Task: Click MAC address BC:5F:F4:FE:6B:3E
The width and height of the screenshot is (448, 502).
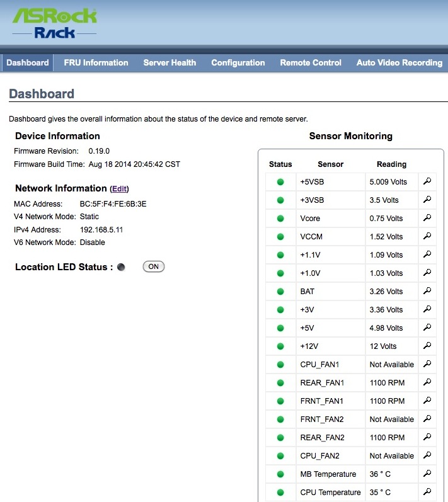Action: [113, 204]
